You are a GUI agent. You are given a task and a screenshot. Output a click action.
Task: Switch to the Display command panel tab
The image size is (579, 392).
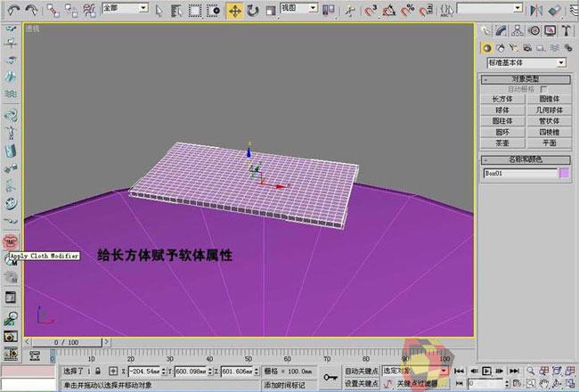[x=550, y=30]
